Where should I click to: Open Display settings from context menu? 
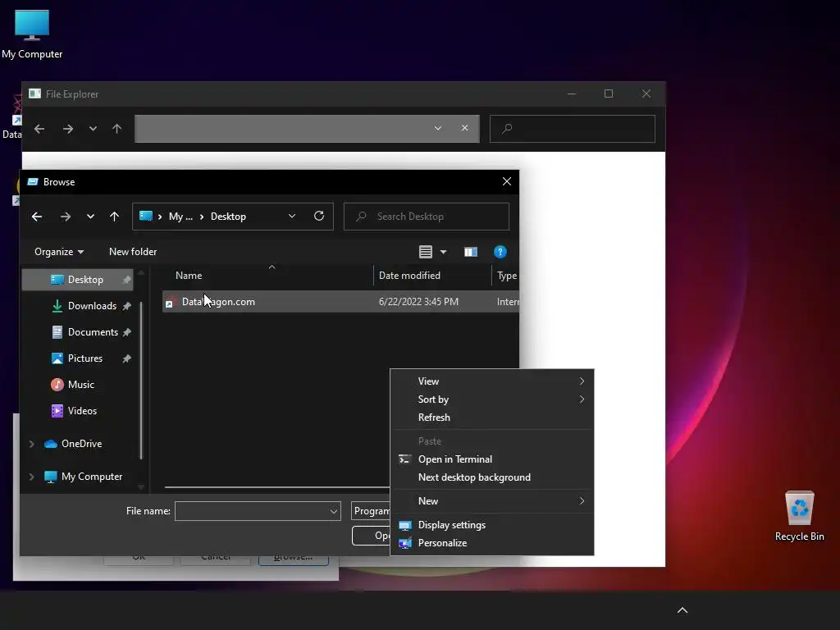click(492, 525)
